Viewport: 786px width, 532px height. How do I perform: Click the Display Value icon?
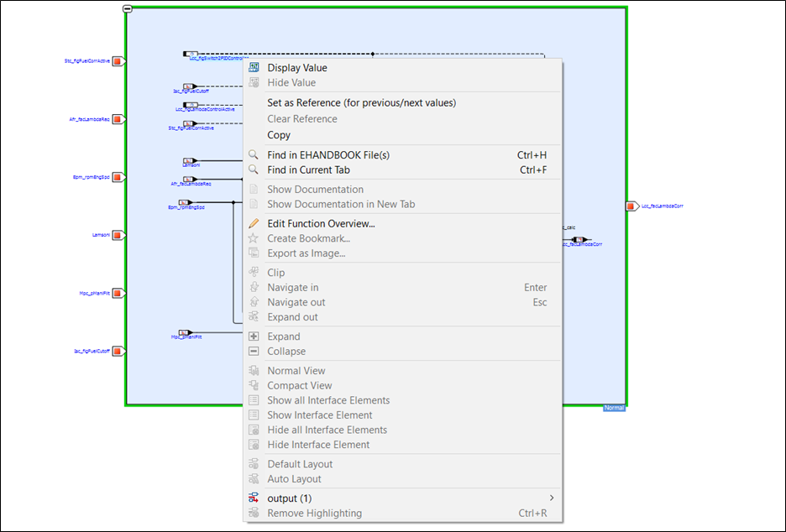pyautogui.click(x=254, y=66)
